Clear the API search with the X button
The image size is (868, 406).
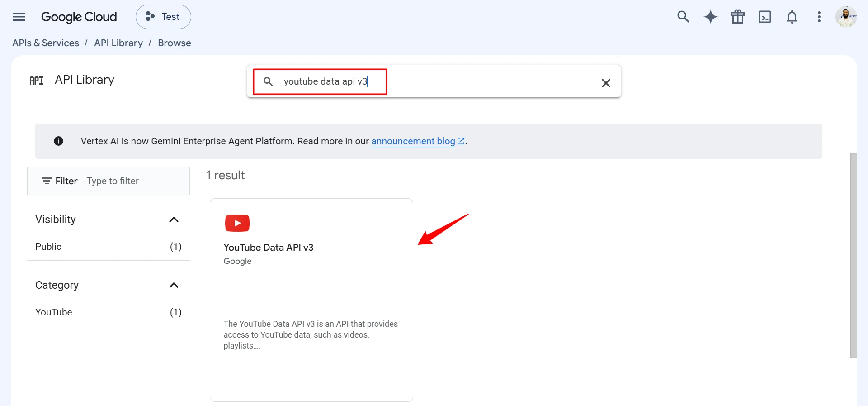pyautogui.click(x=606, y=83)
